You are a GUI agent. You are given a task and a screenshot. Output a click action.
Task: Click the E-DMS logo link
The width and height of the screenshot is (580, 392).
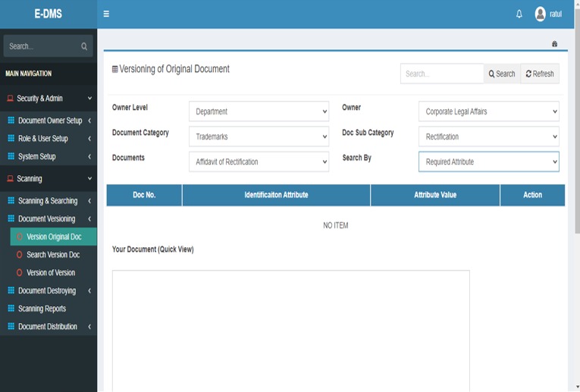point(48,14)
